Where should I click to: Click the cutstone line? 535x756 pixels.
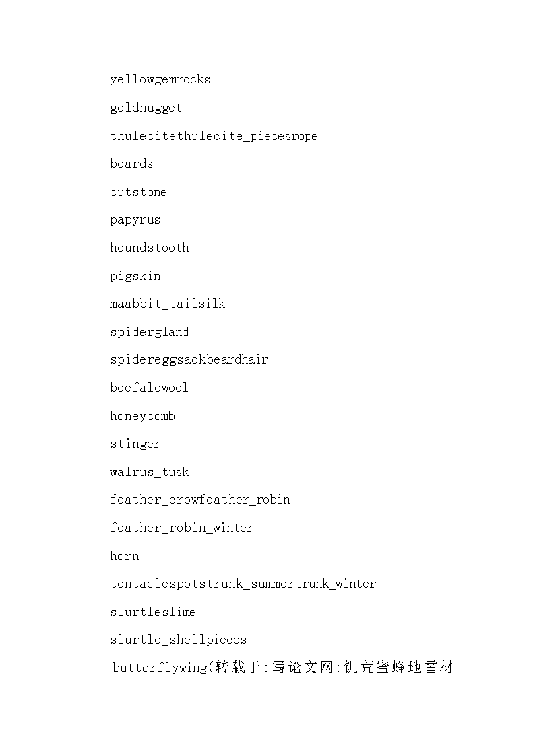click(138, 192)
